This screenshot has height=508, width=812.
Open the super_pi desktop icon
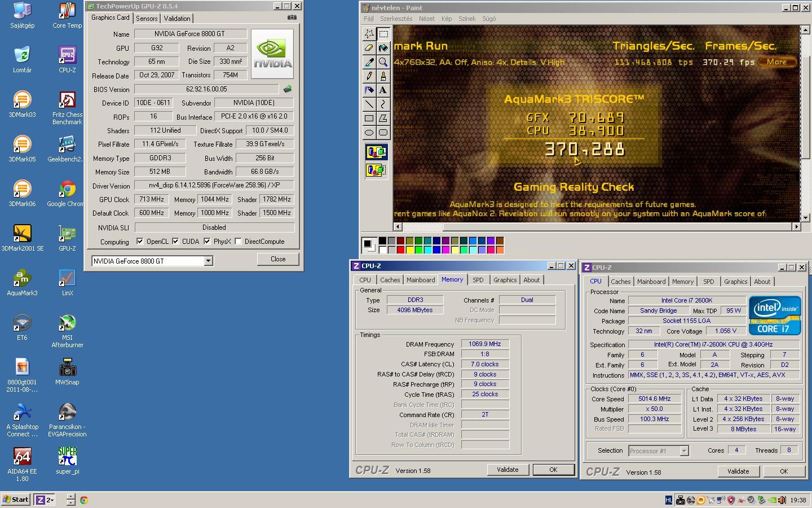[67, 461]
